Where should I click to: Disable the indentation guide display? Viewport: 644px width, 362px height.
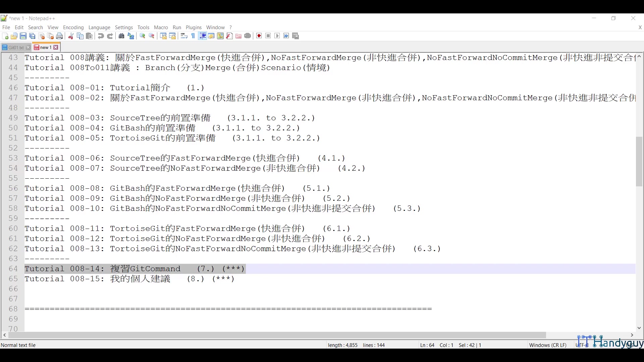[202, 36]
